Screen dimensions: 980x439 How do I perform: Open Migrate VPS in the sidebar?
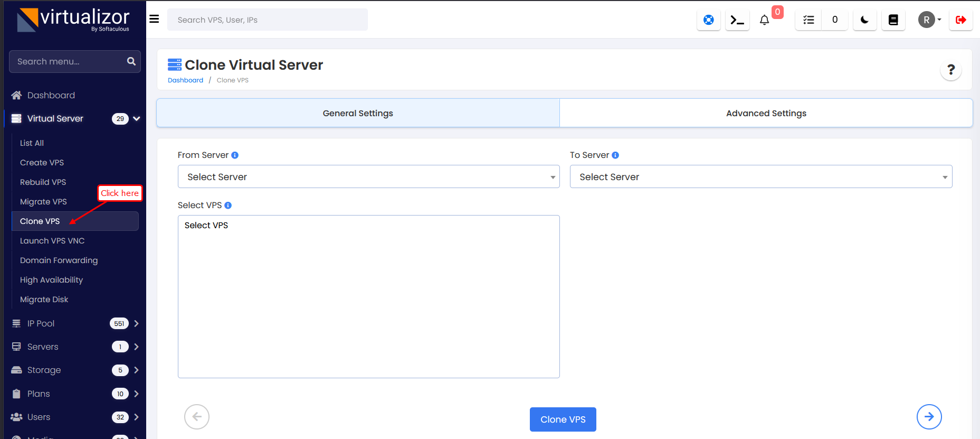click(x=43, y=202)
